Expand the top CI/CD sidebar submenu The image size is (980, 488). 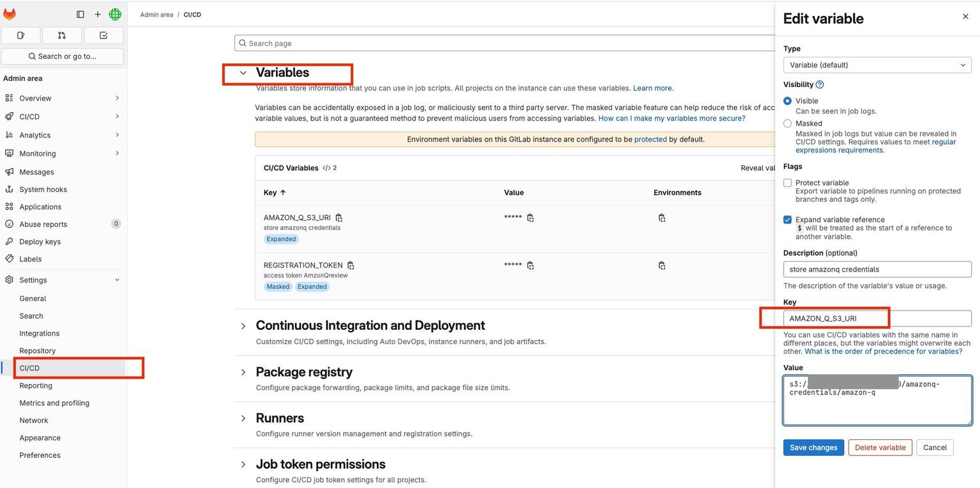pos(117,117)
